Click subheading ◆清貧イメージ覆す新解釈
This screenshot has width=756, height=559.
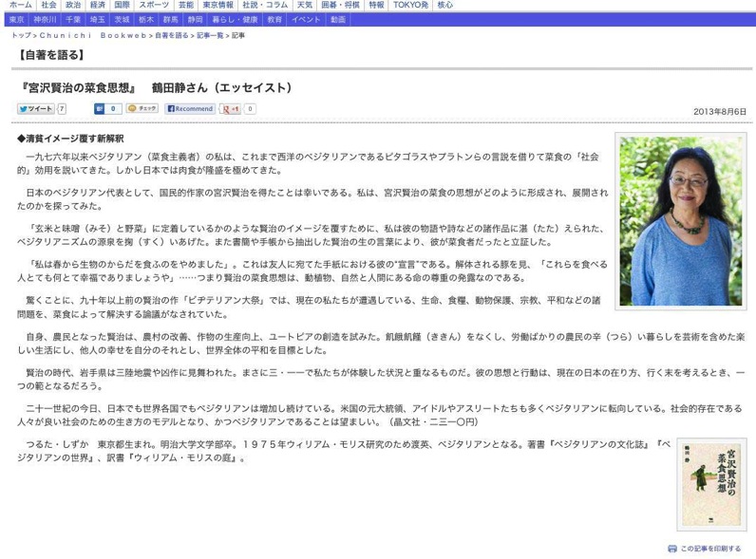70,139
